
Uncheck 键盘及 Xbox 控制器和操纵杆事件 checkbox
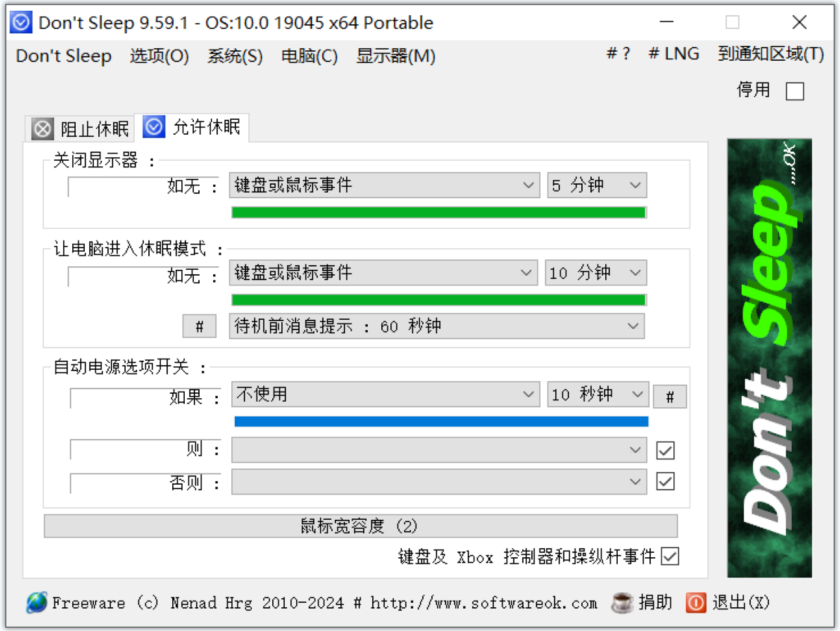(x=670, y=556)
